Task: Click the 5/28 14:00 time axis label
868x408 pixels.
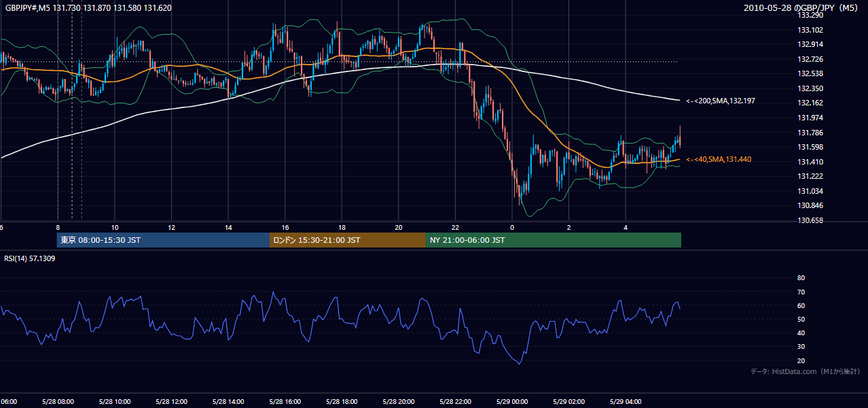Action: pyautogui.click(x=228, y=401)
